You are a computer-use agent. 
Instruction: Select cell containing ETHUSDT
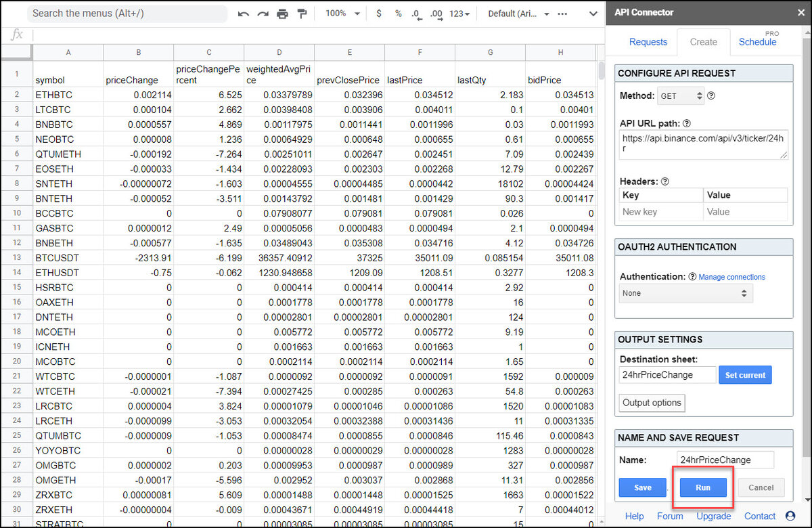coord(68,273)
